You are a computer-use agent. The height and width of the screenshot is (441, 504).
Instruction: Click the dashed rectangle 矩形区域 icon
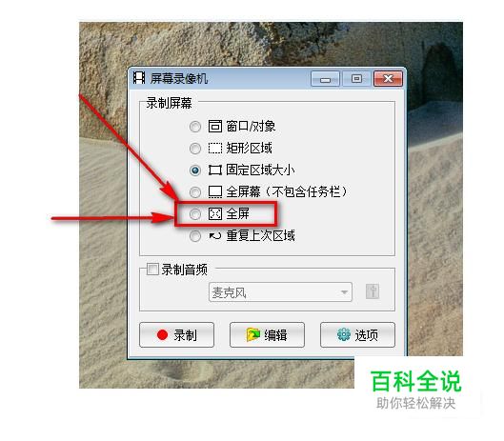pos(215,149)
